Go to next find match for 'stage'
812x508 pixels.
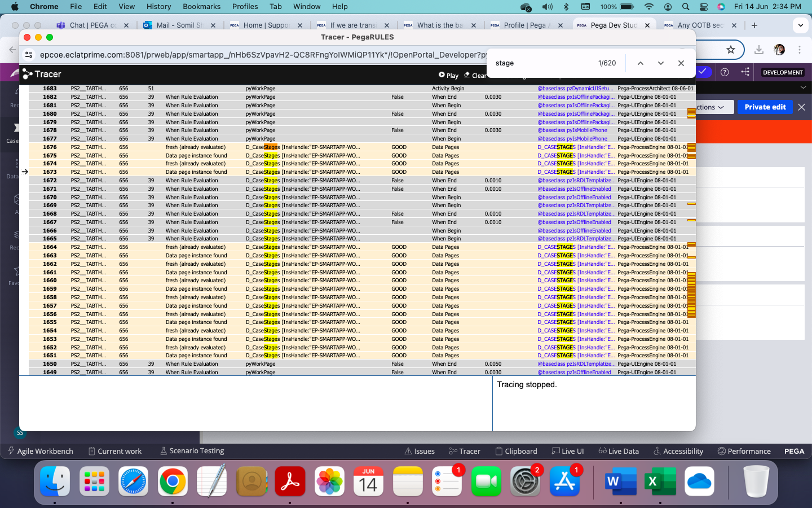coord(661,63)
